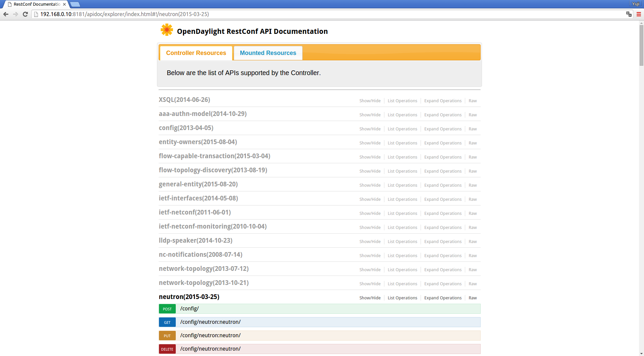Open a new browser tab
Viewport: 644px width, 356px height.
click(x=75, y=4)
